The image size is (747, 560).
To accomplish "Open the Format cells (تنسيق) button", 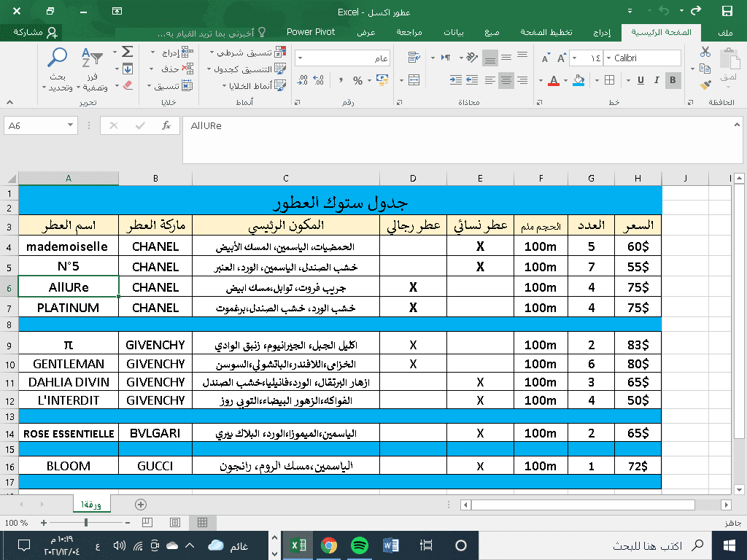I will point(171,86).
